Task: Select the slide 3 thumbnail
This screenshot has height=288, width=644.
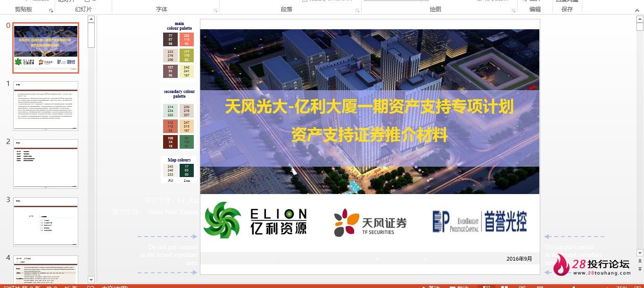Action: pos(46,222)
